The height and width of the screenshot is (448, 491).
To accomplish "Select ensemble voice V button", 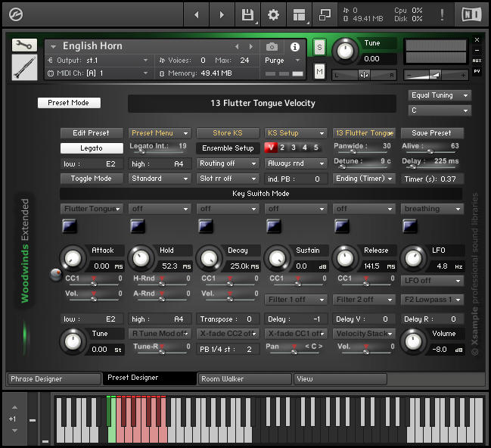I will [x=271, y=148].
